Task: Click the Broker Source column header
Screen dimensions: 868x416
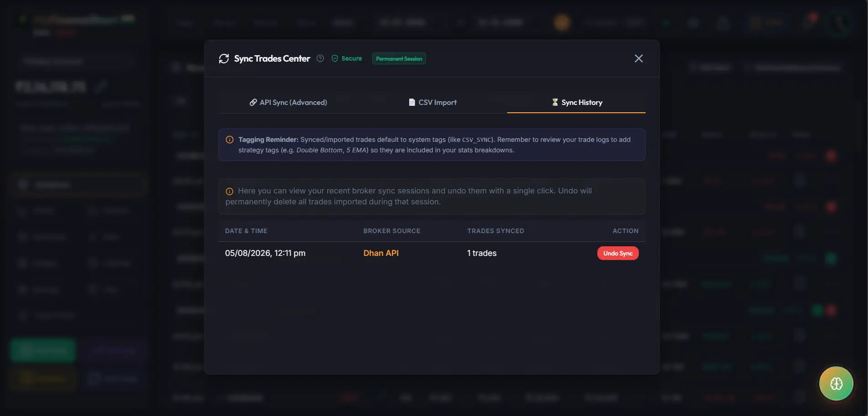Action: click(x=392, y=231)
